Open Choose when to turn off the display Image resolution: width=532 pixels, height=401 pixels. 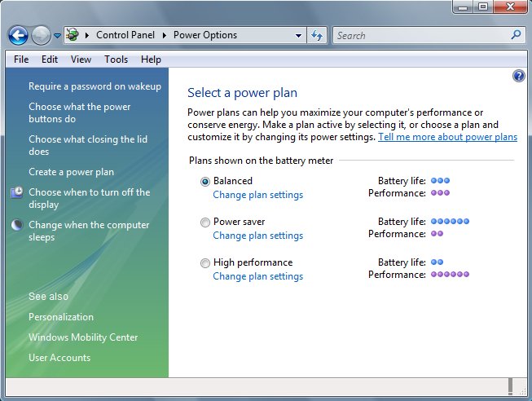90,198
